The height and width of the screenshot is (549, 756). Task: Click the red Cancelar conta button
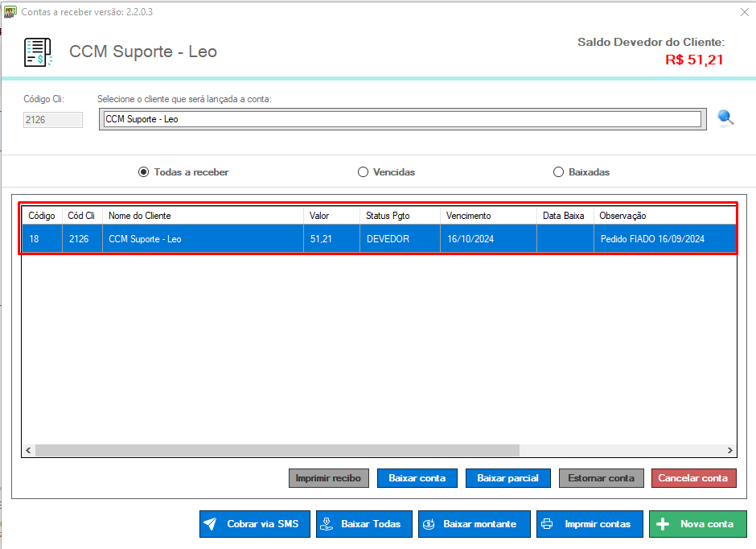click(693, 478)
